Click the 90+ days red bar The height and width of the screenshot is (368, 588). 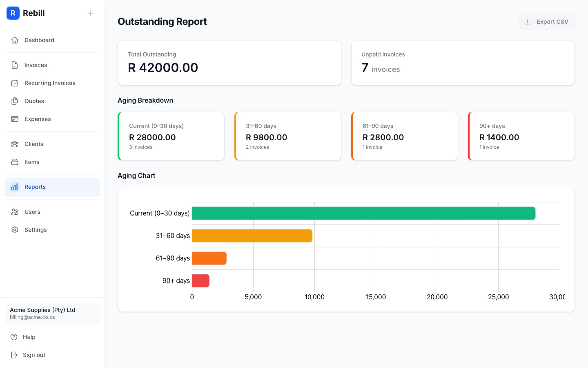coord(200,280)
